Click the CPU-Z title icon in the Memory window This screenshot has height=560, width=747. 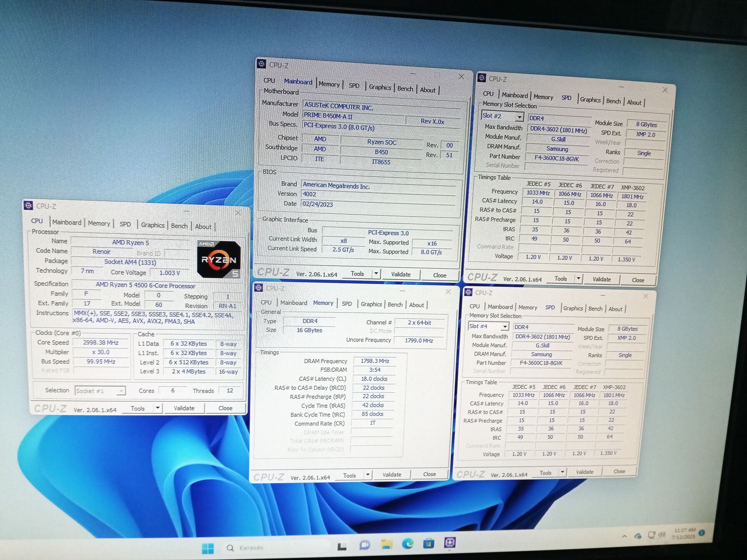tap(259, 287)
